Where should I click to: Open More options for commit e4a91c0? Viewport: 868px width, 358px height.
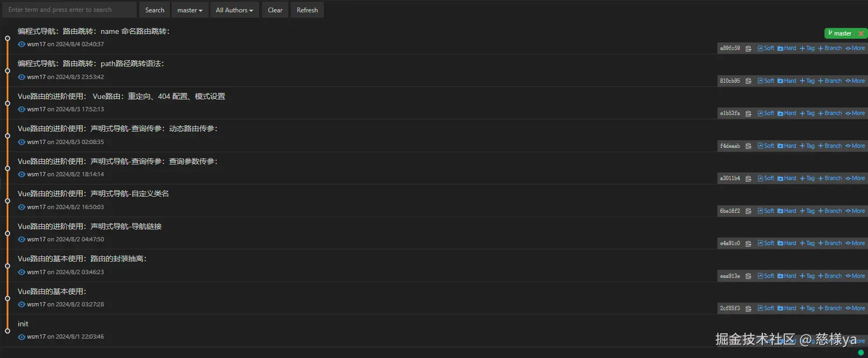pyautogui.click(x=855, y=244)
